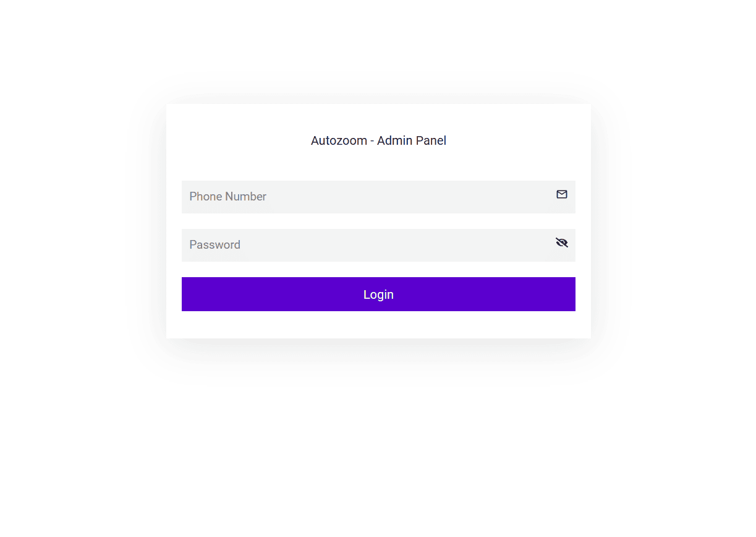Reveal password characters via the eye icon

(561, 243)
